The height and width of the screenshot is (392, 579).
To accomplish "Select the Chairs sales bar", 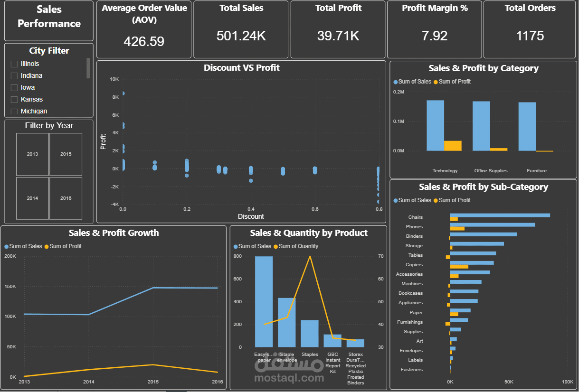I will click(500, 215).
